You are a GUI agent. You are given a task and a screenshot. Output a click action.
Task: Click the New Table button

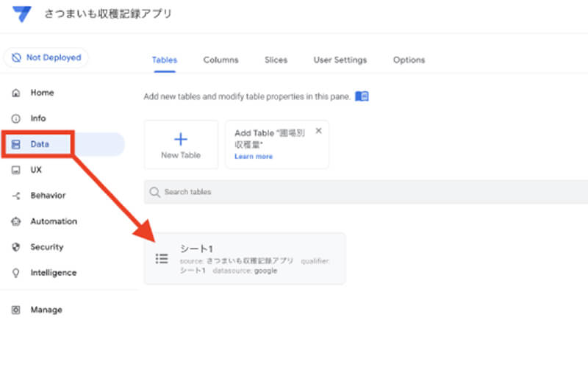click(181, 145)
